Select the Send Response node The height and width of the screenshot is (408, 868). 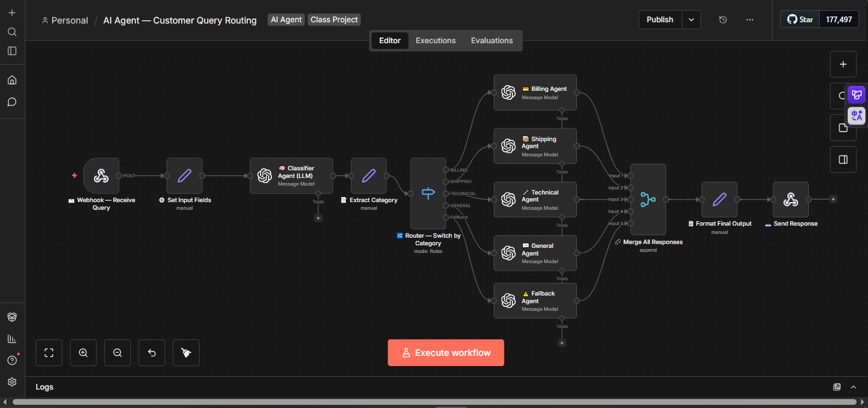pos(790,200)
